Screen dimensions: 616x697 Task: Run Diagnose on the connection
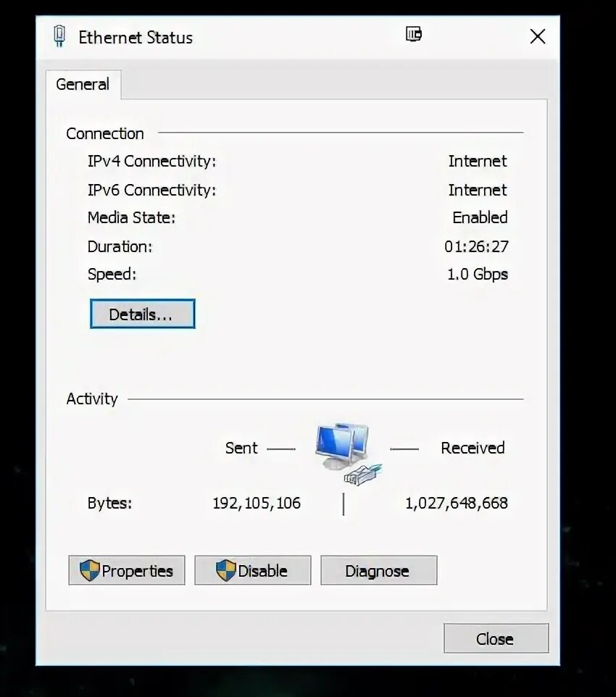pyautogui.click(x=379, y=570)
